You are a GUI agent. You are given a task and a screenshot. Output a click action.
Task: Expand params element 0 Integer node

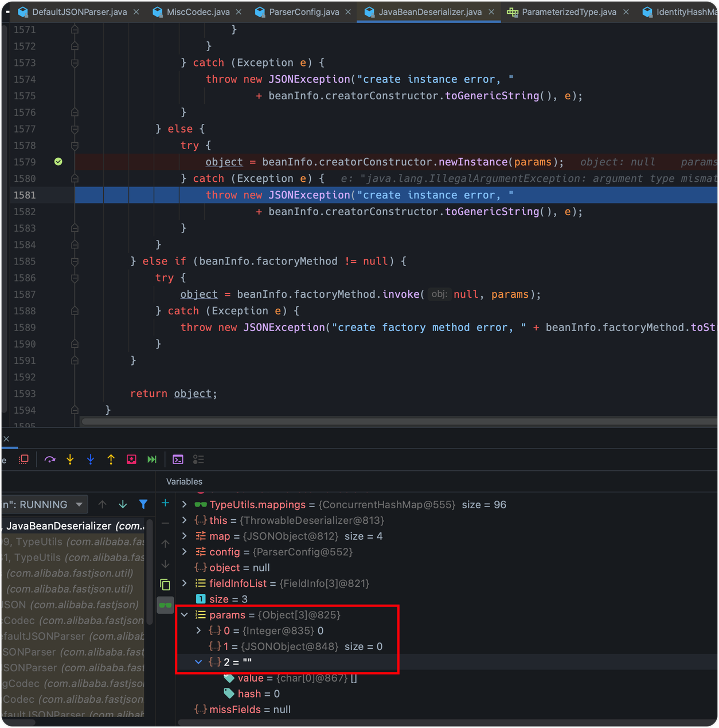point(199,630)
